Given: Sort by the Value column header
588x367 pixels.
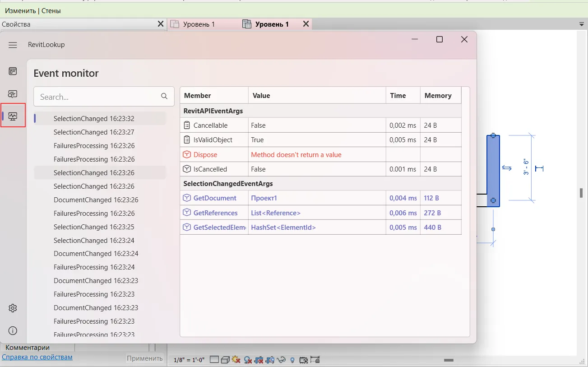Looking at the screenshot, I should 317,96.
